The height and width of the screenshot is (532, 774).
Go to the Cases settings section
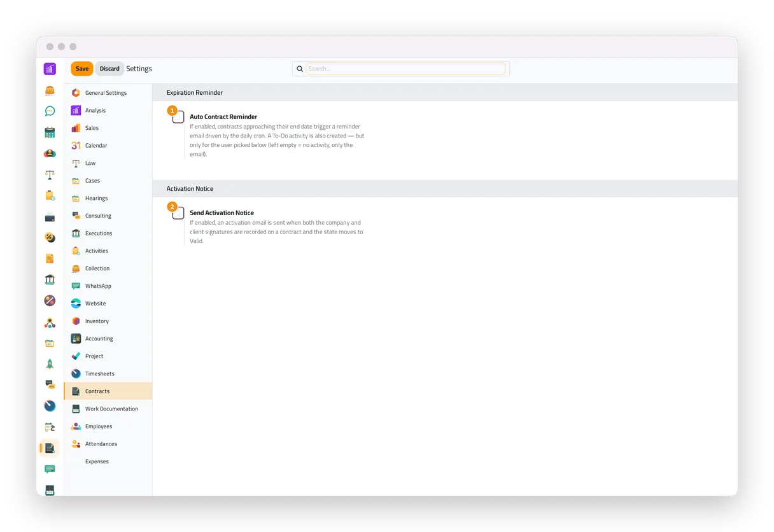[108, 181]
